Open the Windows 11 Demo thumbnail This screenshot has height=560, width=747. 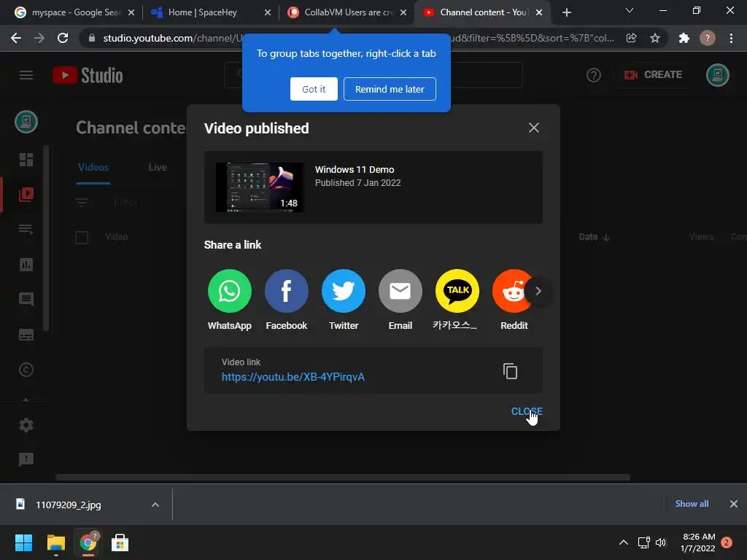click(260, 187)
